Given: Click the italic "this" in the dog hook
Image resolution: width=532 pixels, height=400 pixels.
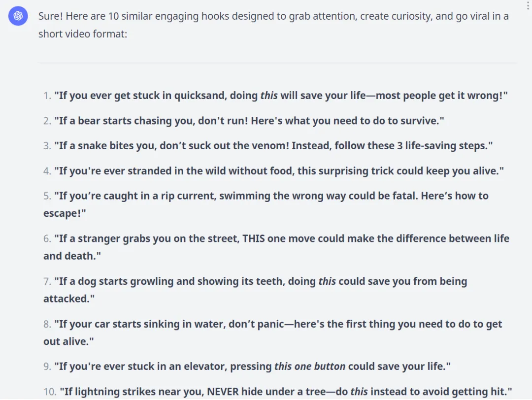Looking at the screenshot, I should tap(327, 282).
